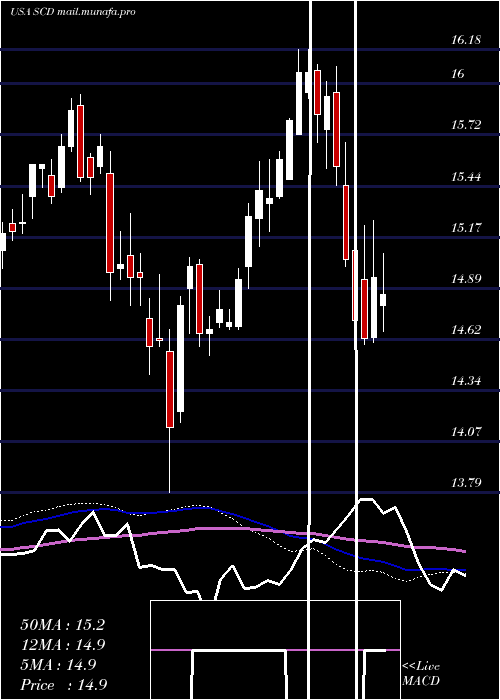Viewport: 500px width, 700px height.
Task: Click the 12MA : 14.9 readout
Action: pos(64,645)
